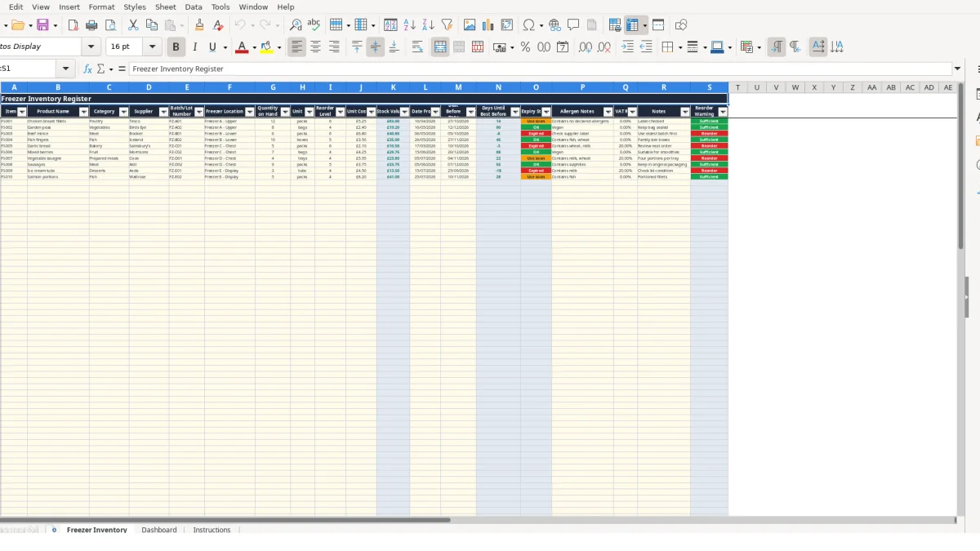Select the 'Freezer Inventory Register' title cell
This screenshot has width=980, height=551.
pyautogui.click(x=363, y=99)
